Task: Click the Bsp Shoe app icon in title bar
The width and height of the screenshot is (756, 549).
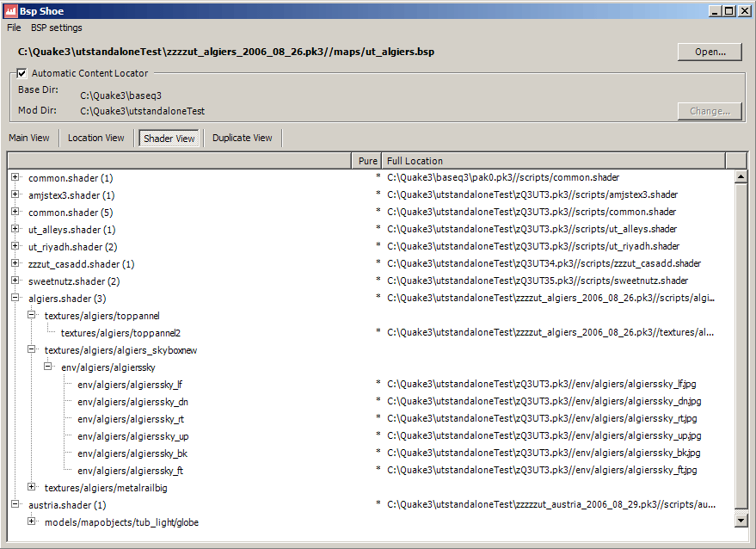Action: 9,10
